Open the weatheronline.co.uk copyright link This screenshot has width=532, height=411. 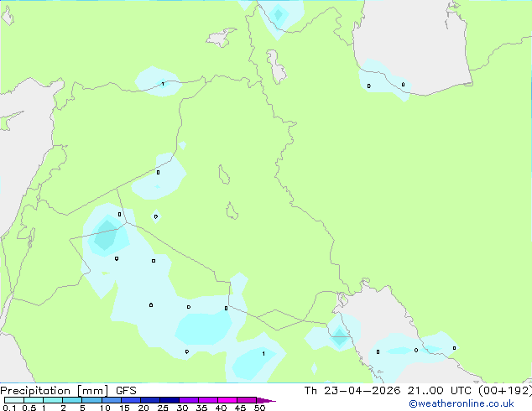(462, 403)
